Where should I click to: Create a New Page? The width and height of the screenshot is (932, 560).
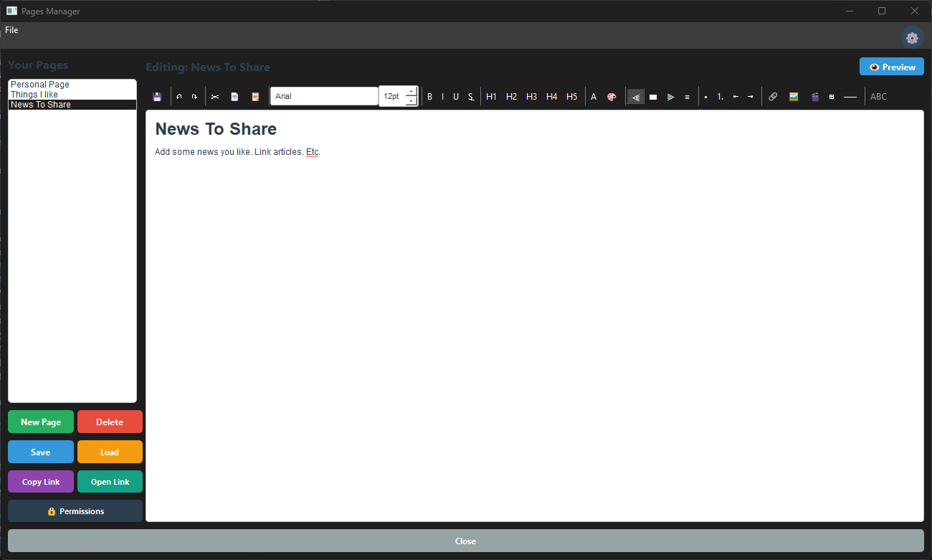click(41, 422)
